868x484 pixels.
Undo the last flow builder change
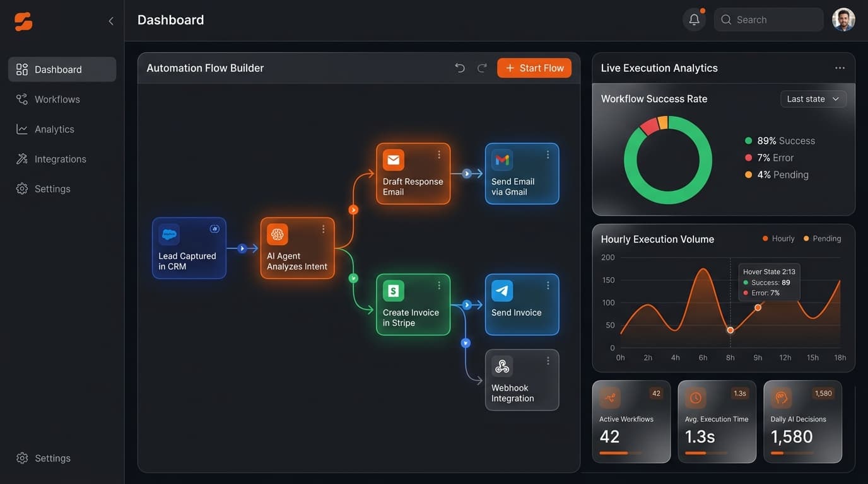point(460,68)
